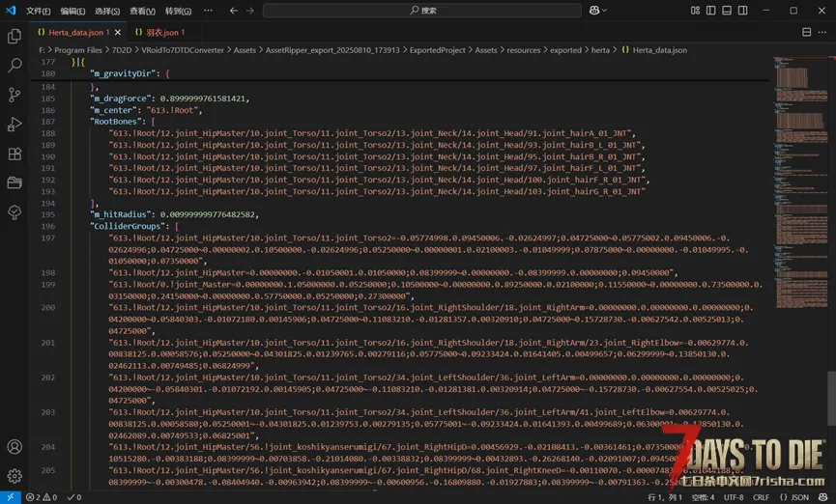Click line number 187
The width and height of the screenshot is (836, 504).
click(x=48, y=122)
